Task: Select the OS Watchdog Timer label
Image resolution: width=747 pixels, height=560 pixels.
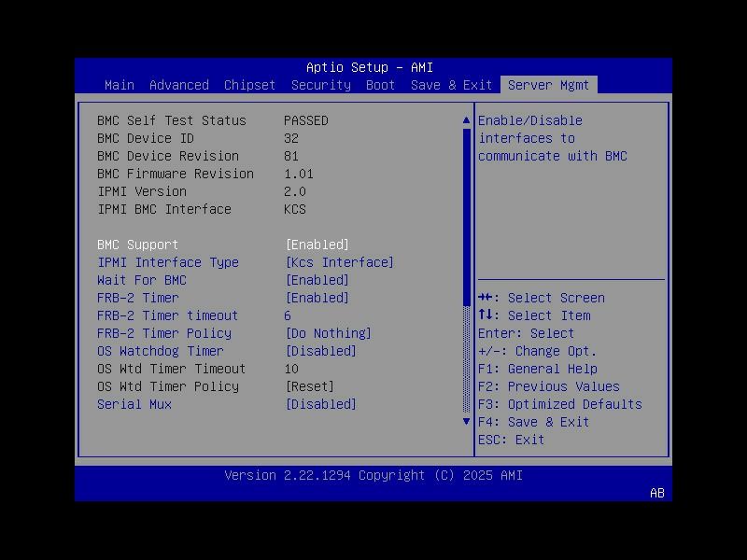Action: click(160, 351)
